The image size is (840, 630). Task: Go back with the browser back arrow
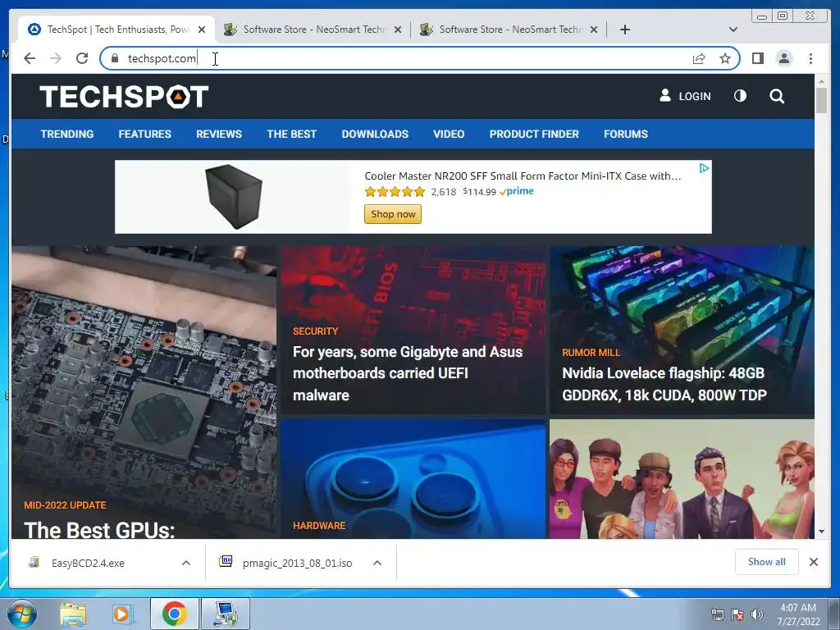[x=30, y=58]
